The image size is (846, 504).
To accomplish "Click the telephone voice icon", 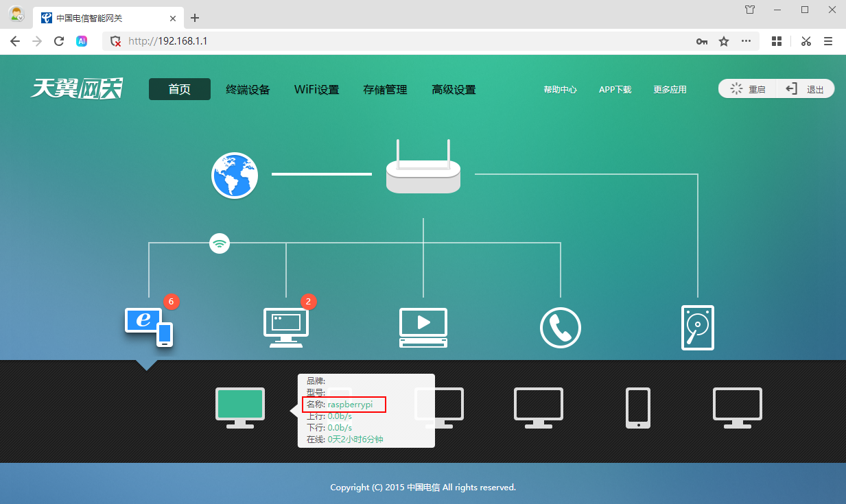I will pos(560,328).
